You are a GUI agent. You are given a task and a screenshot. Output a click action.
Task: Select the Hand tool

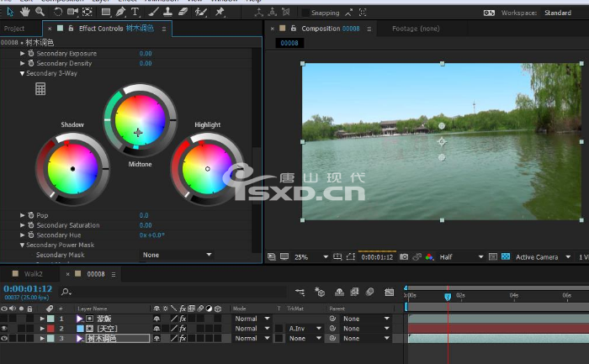pyautogui.click(x=24, y=12)
